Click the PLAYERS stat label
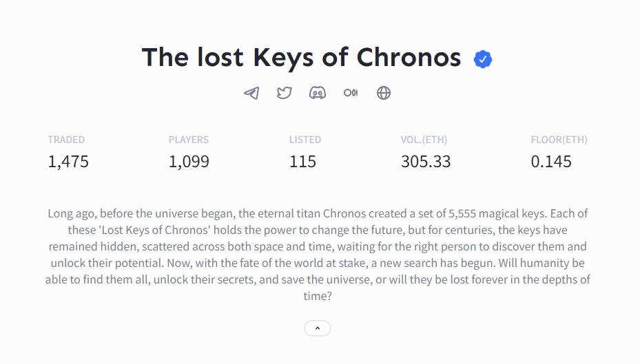The width and height of the screenshot is (640, 364). tap(188, 140)
